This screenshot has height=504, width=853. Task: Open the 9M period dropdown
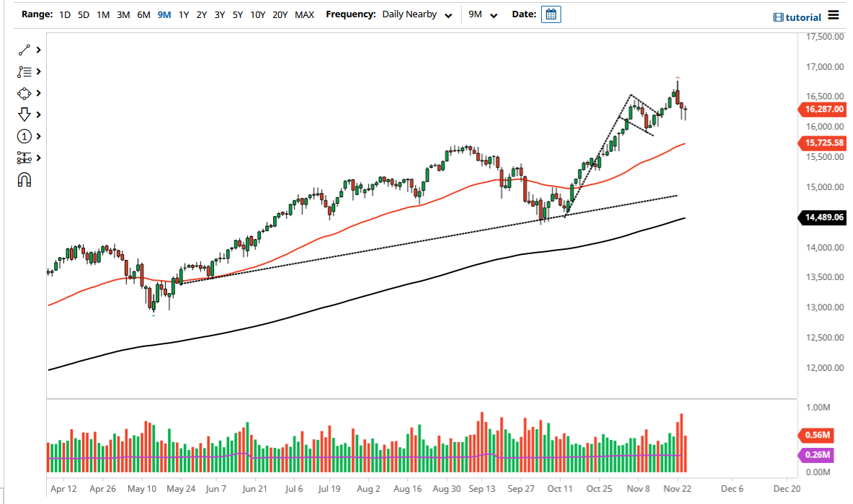point(481,14)
